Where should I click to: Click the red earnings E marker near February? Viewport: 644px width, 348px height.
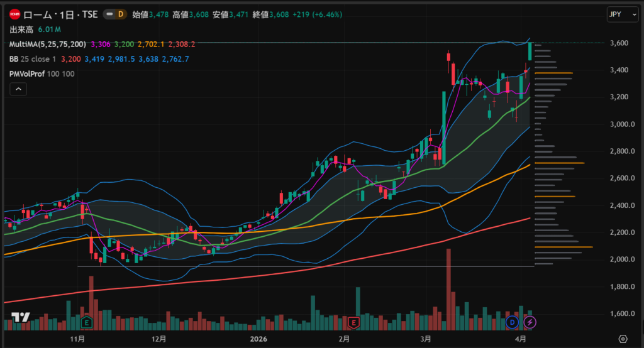[x=354, y=322]
